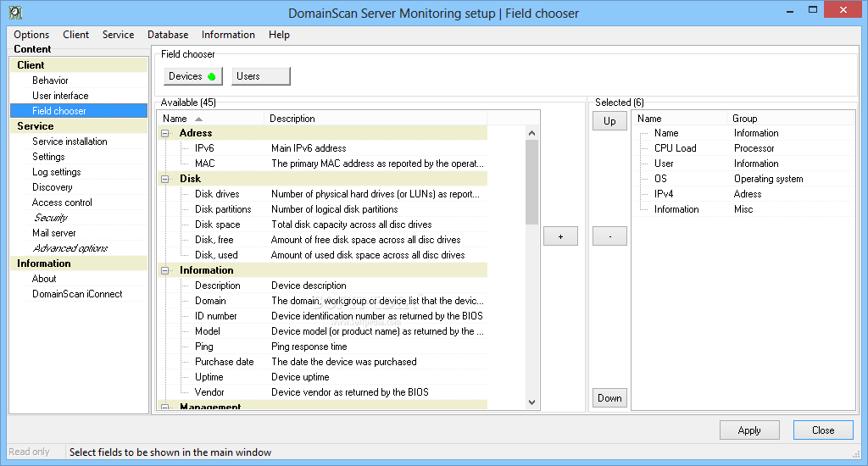The height and width of the screenshot is (466, 868).
Task: Select 'Disk, used' field
Action: 216,254
